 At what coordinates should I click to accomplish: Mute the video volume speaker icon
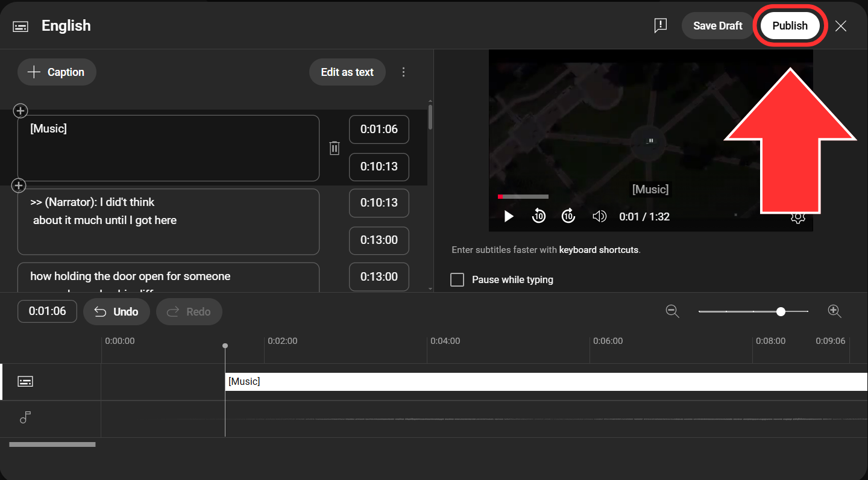coord(599,217)
